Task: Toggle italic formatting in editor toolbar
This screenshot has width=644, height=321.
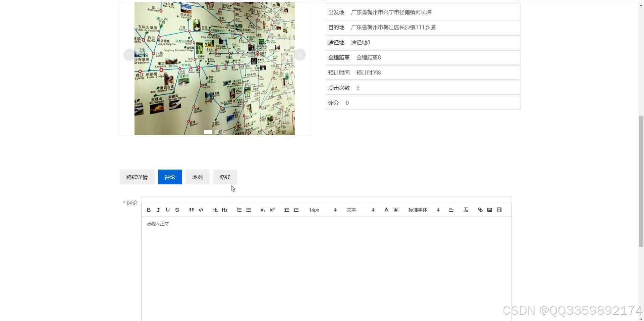Action: click(158, 210)
